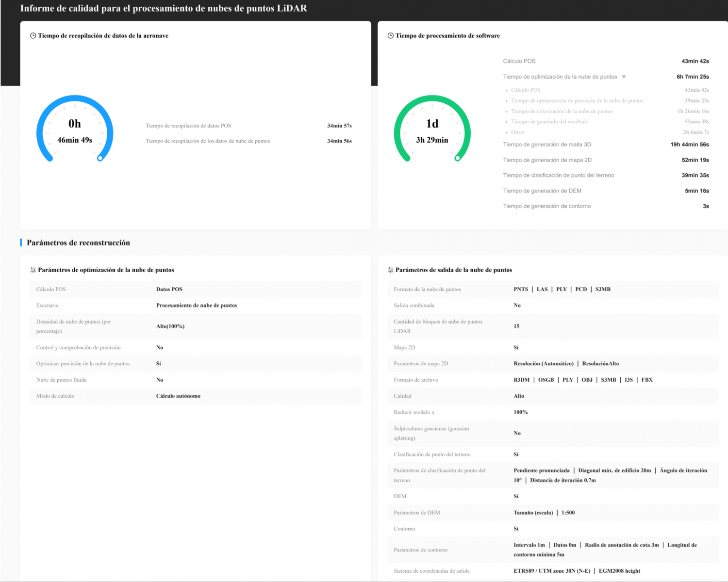The image size is (728, 582).
Task: Collapse the Tiempo de optimización de la nube dropdown arrow
Action: point(624,77)
